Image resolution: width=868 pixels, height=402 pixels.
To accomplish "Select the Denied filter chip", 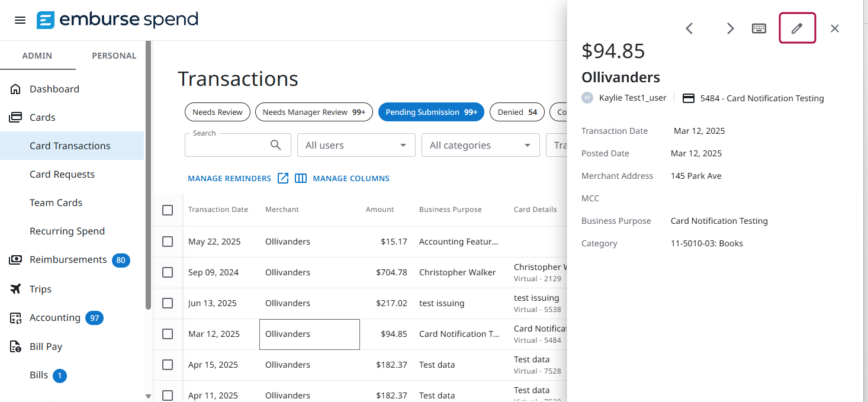I will tap(517, 112).
